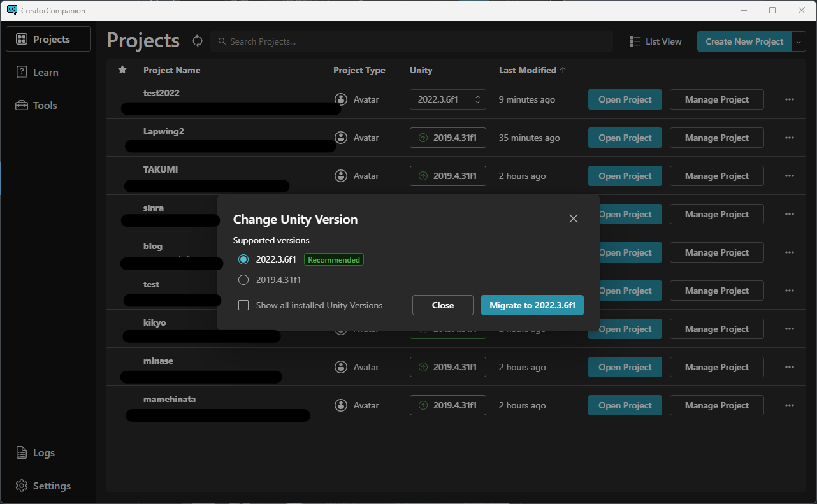Expand the Create New Project dropdown arrow
The image size is (817, 504).
(x=799, y=41)
